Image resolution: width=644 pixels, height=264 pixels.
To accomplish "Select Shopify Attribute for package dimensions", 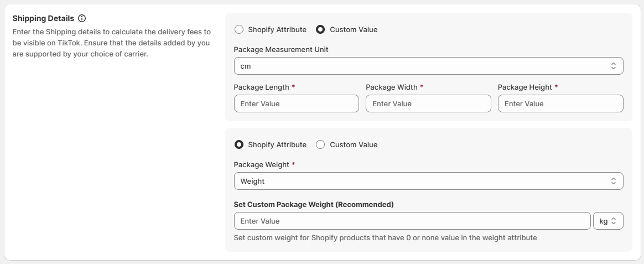I will 239,29.
